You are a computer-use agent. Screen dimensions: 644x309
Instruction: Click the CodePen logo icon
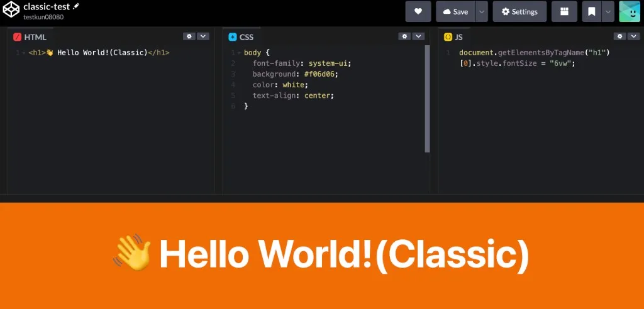pos(11,10)
